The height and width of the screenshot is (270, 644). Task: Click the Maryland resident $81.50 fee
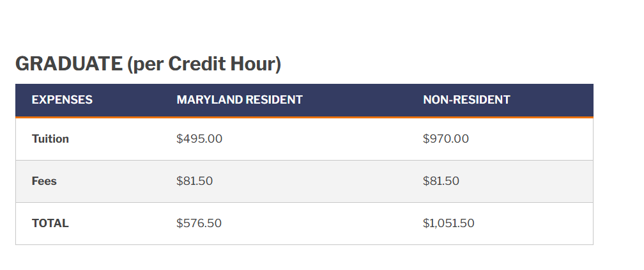[194, 181]
